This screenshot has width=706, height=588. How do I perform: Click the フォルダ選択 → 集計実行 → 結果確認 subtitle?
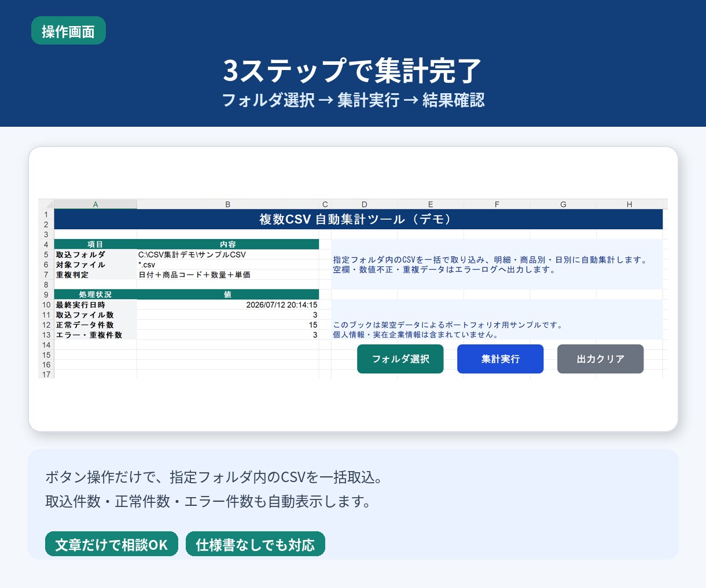click(x=353, y=100)
